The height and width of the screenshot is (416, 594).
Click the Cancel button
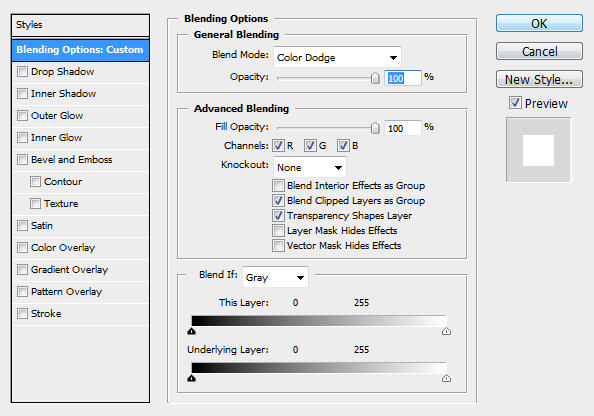(x=539, y=51)
